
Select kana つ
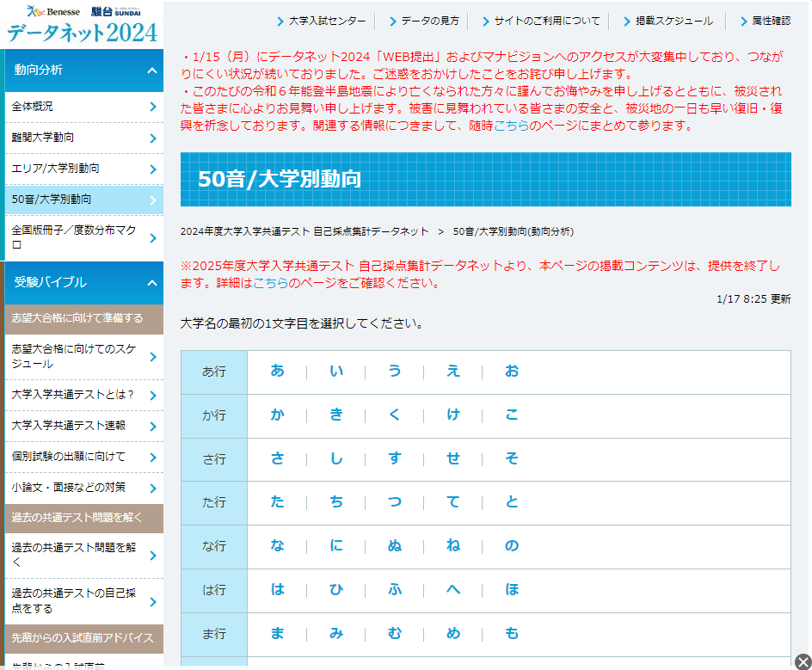tap(395, 501)
